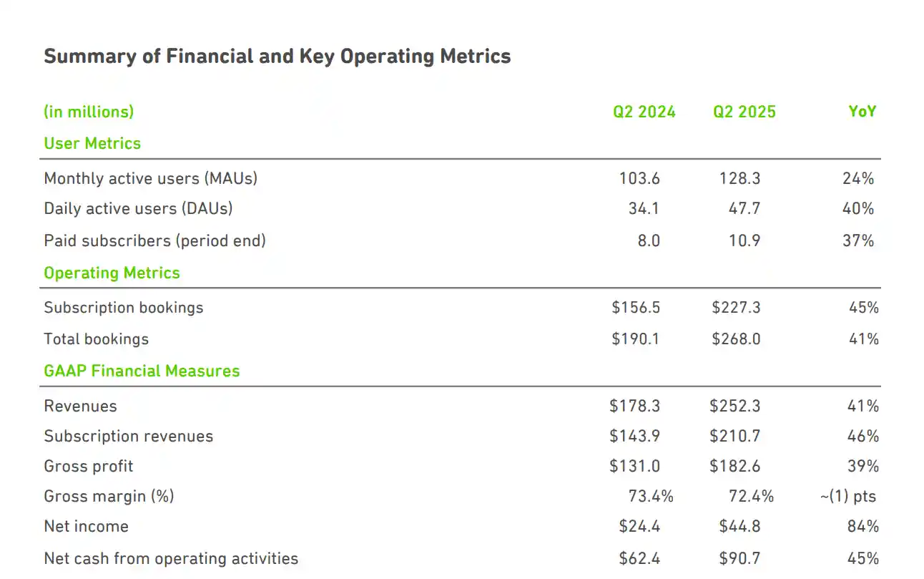Click the Daily active users (DAUs) row label
The width and height of the screenshot is (924, 579).
coord(138,208)
